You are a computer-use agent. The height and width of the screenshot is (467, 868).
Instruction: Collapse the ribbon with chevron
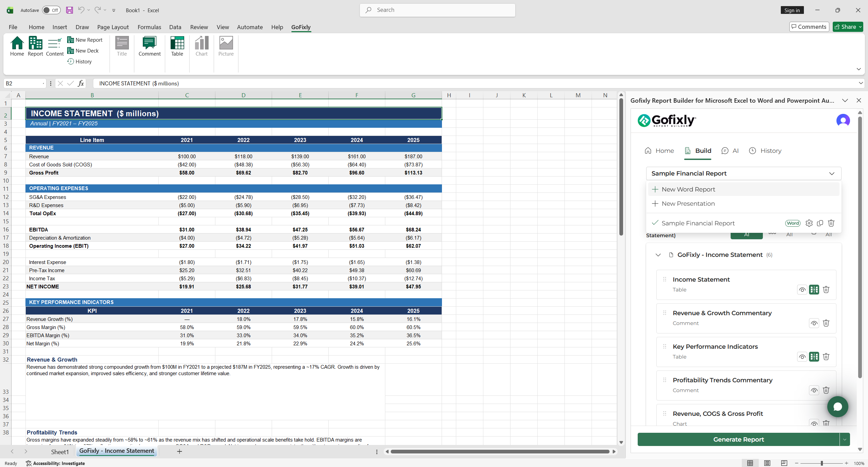coord(859,69)
